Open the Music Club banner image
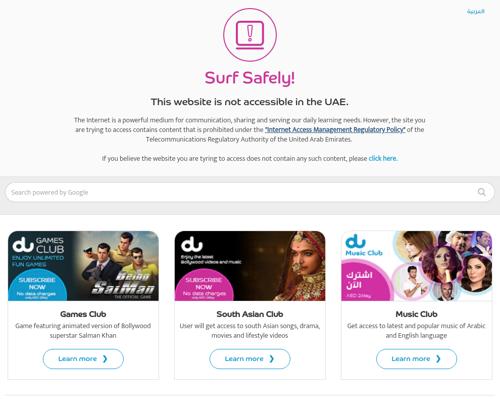500x406 pixels. pos(417,266)
